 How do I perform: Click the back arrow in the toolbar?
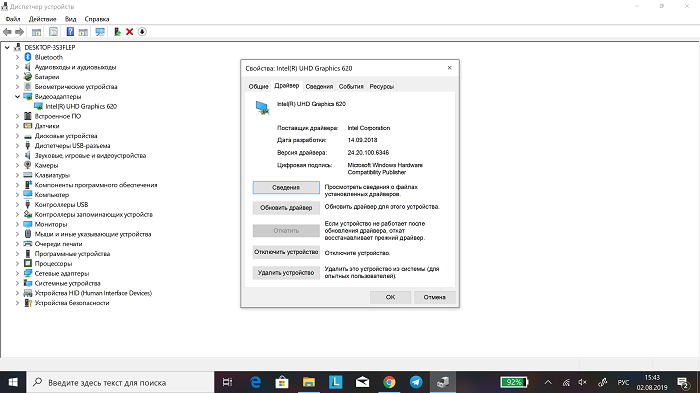point(7,32)
